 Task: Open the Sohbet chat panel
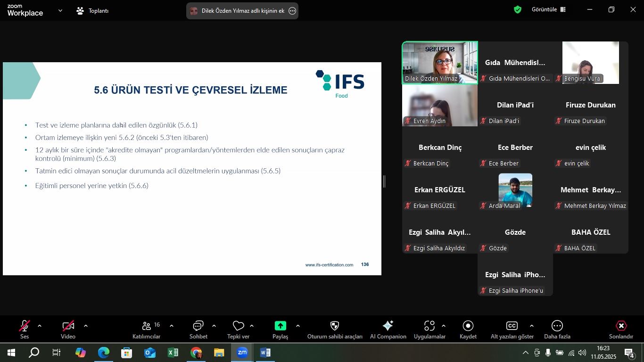[x=198, y=329]
